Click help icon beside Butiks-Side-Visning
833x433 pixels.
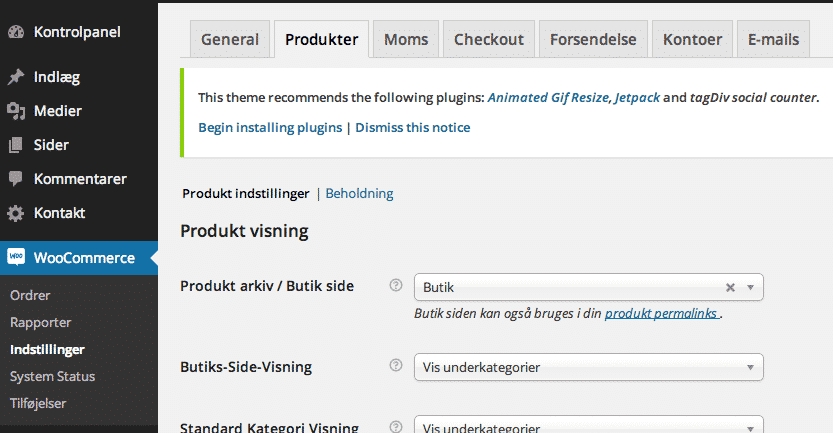tap(395, 366)
